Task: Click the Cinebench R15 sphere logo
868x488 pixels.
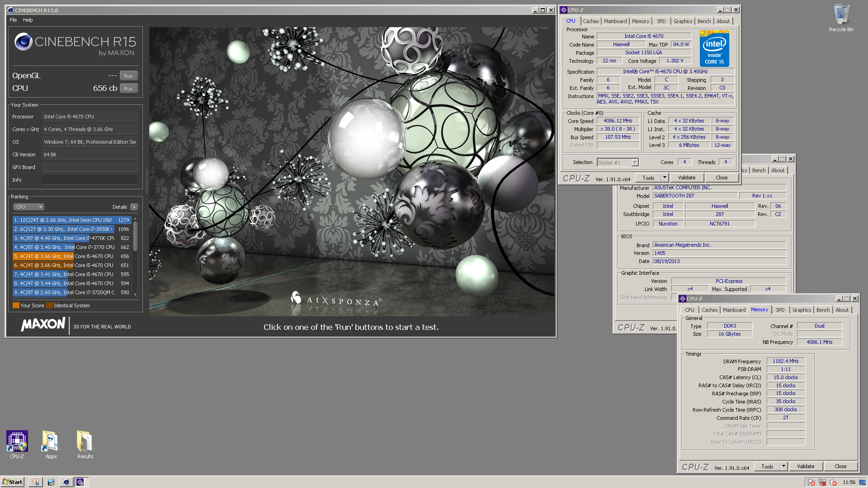Action: tap(23, 42)
